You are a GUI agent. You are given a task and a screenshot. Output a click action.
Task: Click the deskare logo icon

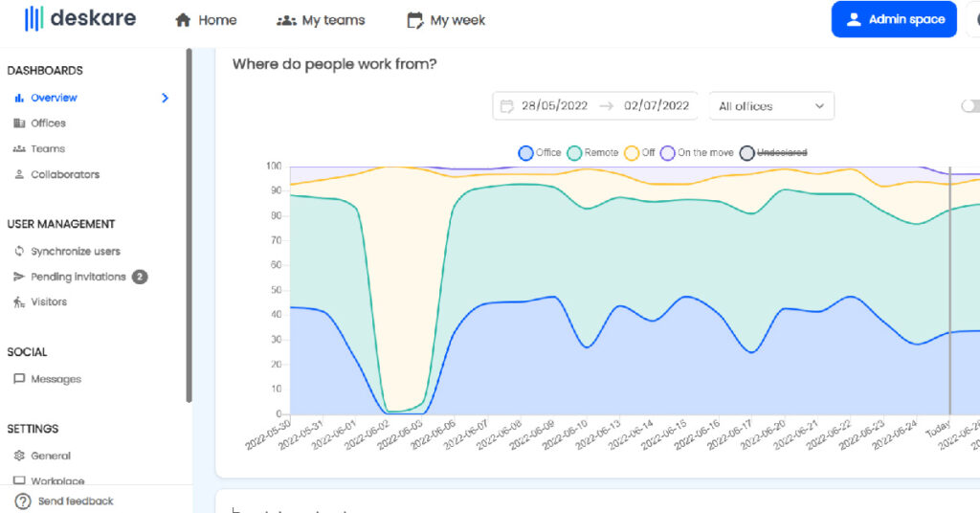pyautogui.click(x=34, y=19)
